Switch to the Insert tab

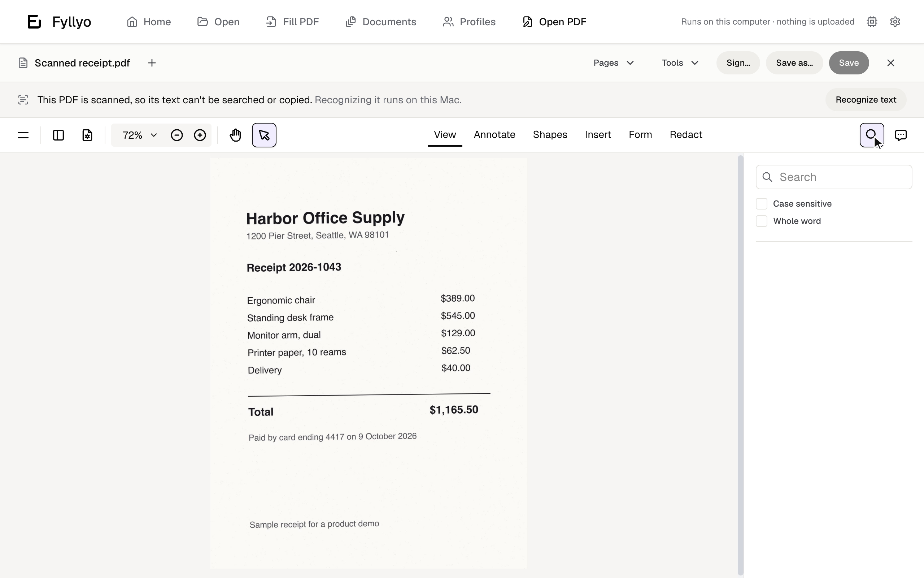pos(598,134)
